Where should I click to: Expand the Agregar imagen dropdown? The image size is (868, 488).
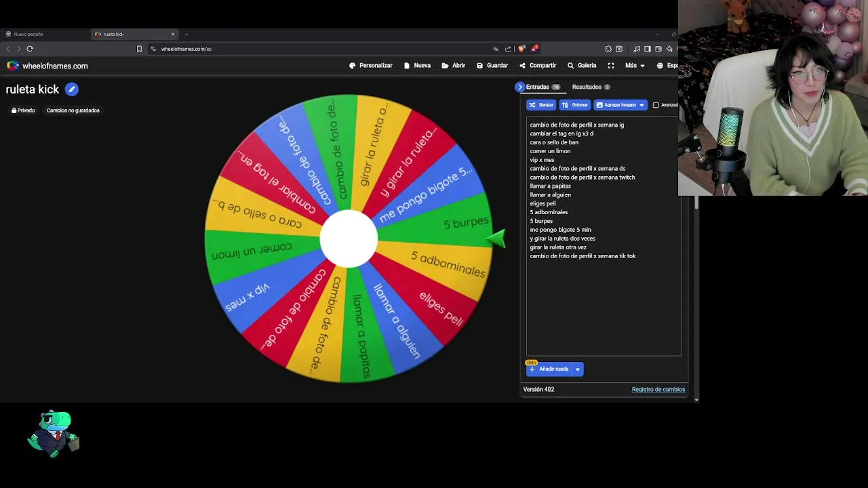642,105
